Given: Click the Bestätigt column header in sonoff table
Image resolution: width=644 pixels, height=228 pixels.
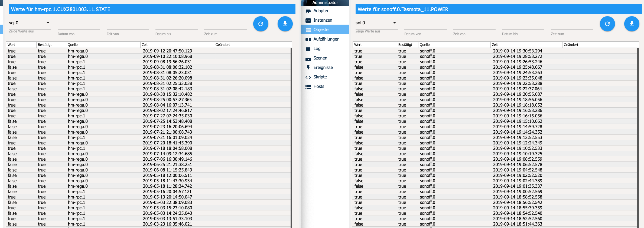Looking at the screenshot, I should click(407, 45).
